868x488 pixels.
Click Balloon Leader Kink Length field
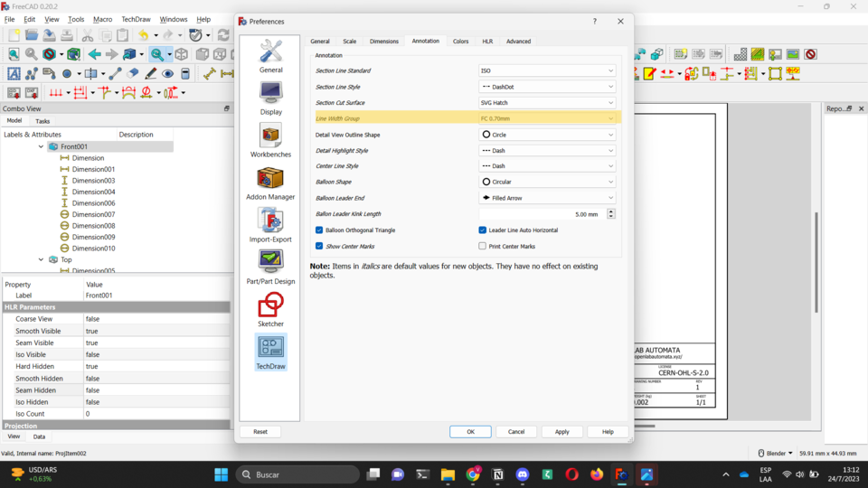coord(542,214)
